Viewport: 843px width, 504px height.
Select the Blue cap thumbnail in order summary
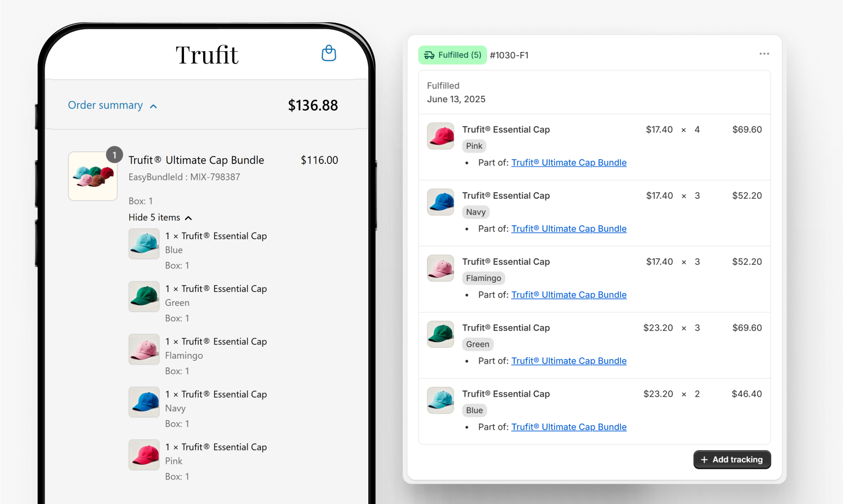point(144,244)
